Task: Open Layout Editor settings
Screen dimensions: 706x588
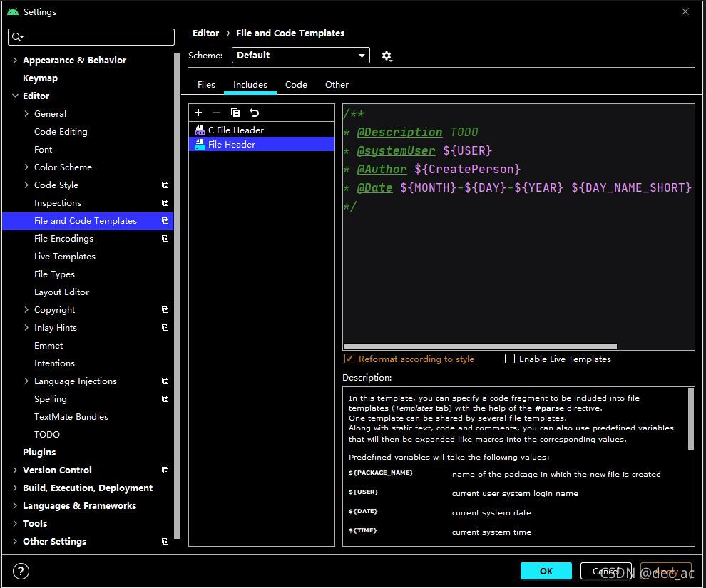Action: pyautogui.click(x=61, y=292)
